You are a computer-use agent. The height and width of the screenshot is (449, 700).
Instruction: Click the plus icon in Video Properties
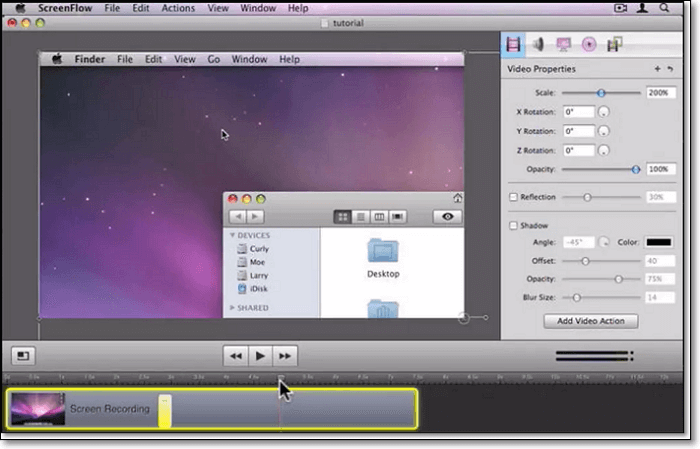point(656,69)
